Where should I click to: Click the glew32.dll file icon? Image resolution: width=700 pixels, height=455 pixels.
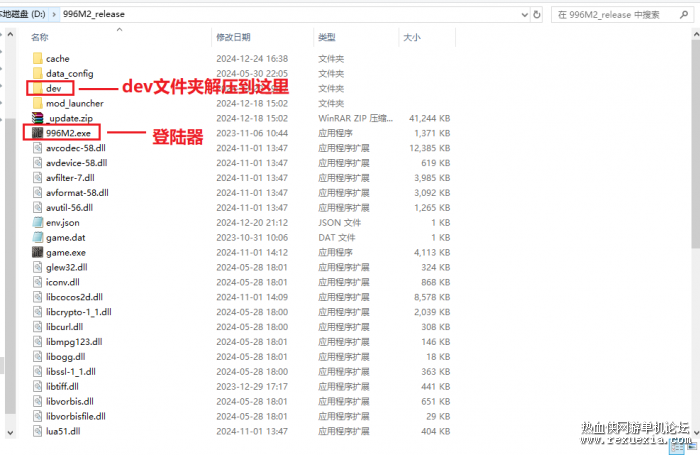pyautogui.click(x=38, y=267)
